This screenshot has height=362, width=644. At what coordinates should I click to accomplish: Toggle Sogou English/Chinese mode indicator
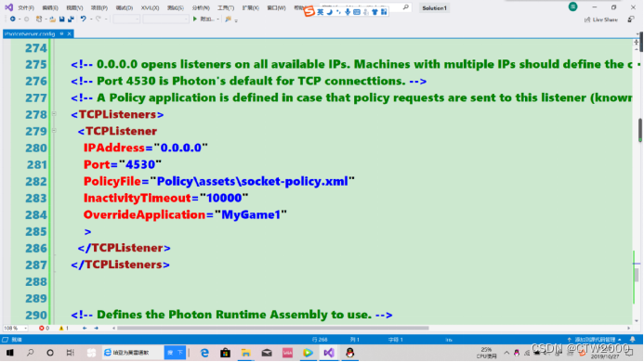[321, 12]
